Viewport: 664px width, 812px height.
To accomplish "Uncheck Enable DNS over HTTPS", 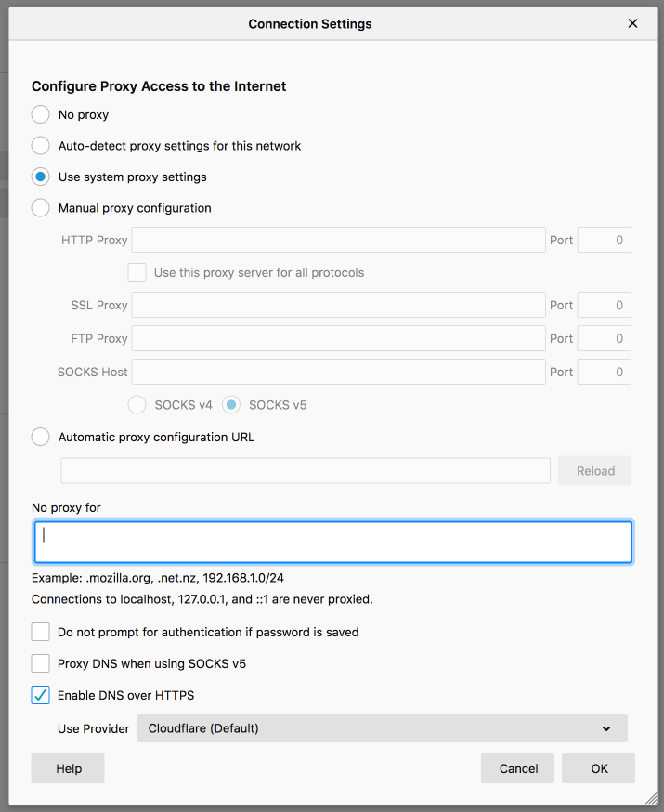I will [40, 695].
